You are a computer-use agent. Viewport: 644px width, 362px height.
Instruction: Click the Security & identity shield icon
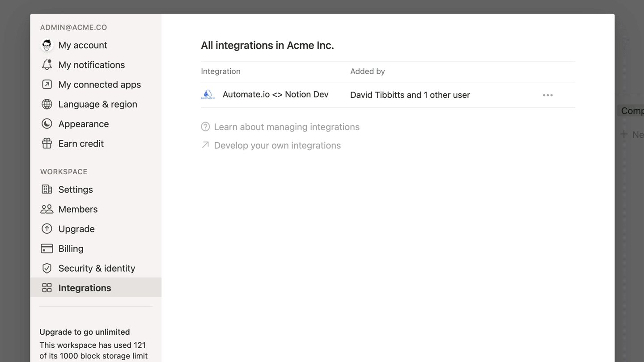[47, 268]
